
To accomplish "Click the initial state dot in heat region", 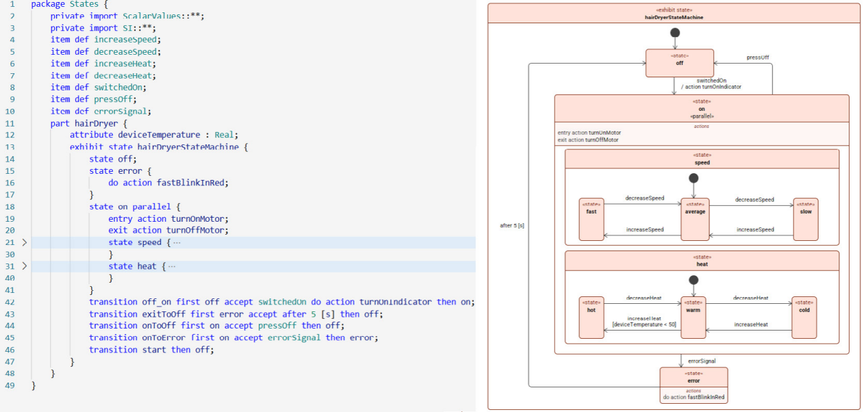I will (x=693, y=279).
